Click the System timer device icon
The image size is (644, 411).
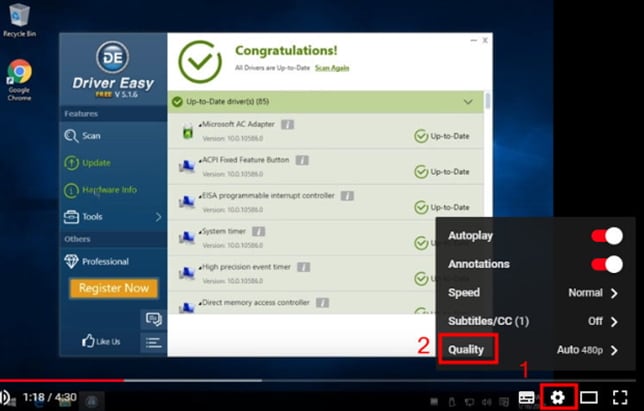pyautogui.click(x=187, y=238)
